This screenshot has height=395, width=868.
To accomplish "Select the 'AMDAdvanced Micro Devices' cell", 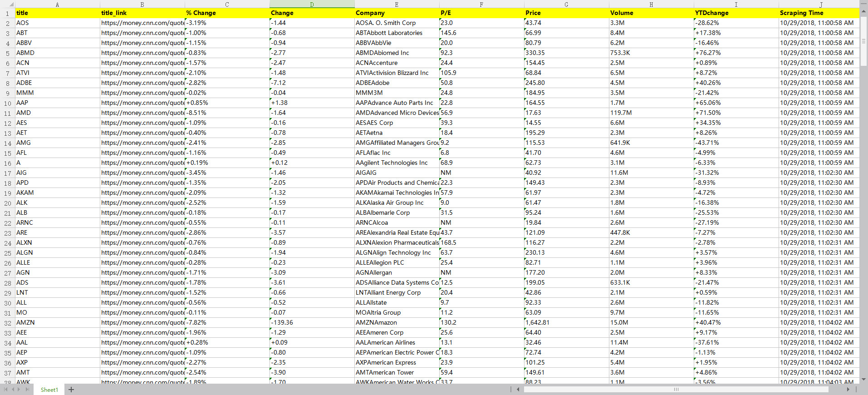I will tap(397, 113).
